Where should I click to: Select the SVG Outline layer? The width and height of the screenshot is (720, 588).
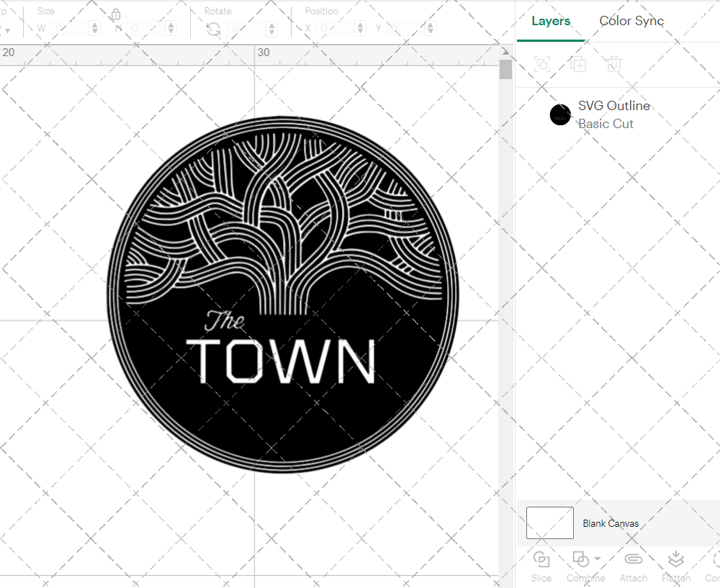(x=613, y=114)
